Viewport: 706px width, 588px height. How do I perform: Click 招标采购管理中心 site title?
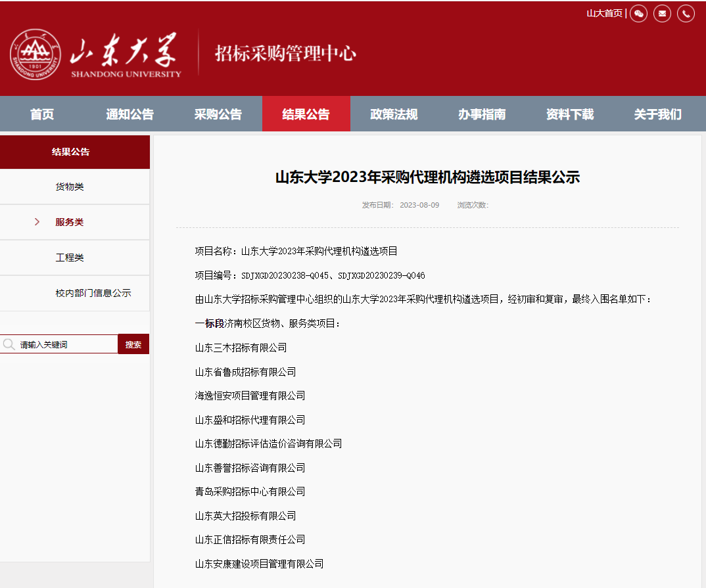point(285,53)
